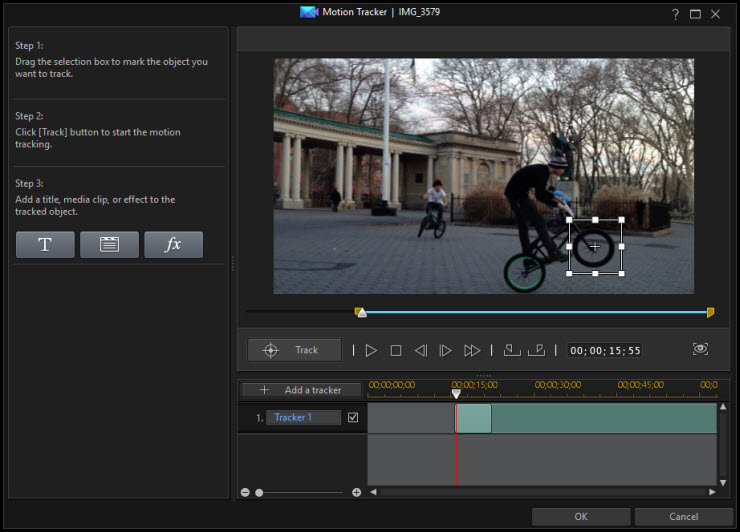
Task: Stop the video playback
Action: [396, 350]
